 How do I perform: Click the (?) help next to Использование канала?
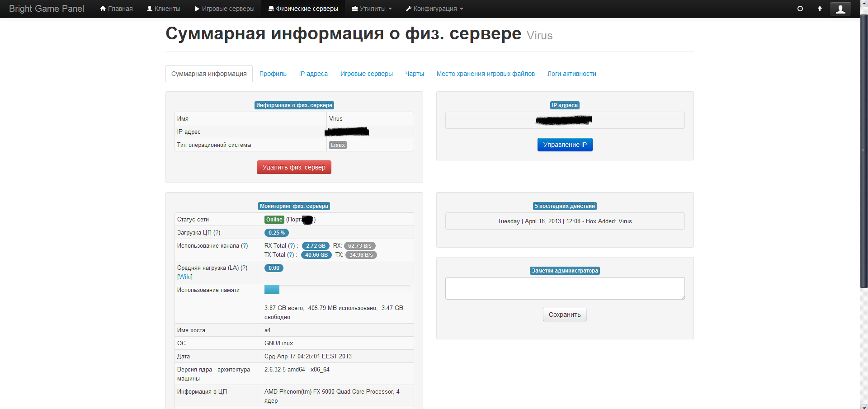245,245
